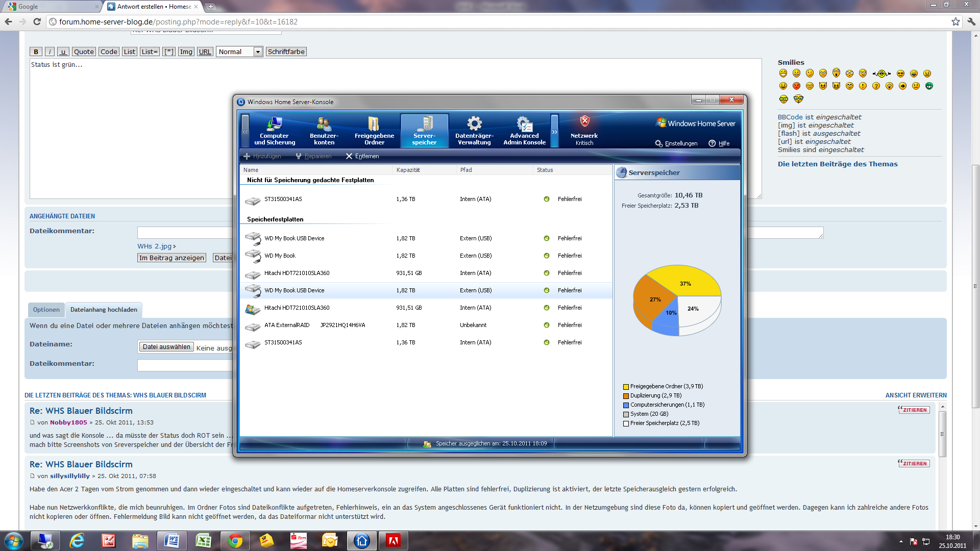Open Benutzerkonten tab in console
This screenshot has width=980, height=551.
pos(324,131)
